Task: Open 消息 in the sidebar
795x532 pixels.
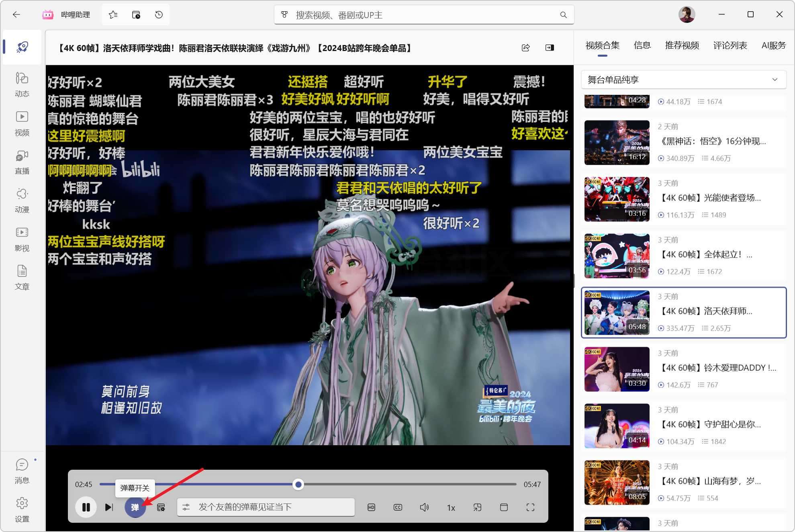Action: pos(22,471)
